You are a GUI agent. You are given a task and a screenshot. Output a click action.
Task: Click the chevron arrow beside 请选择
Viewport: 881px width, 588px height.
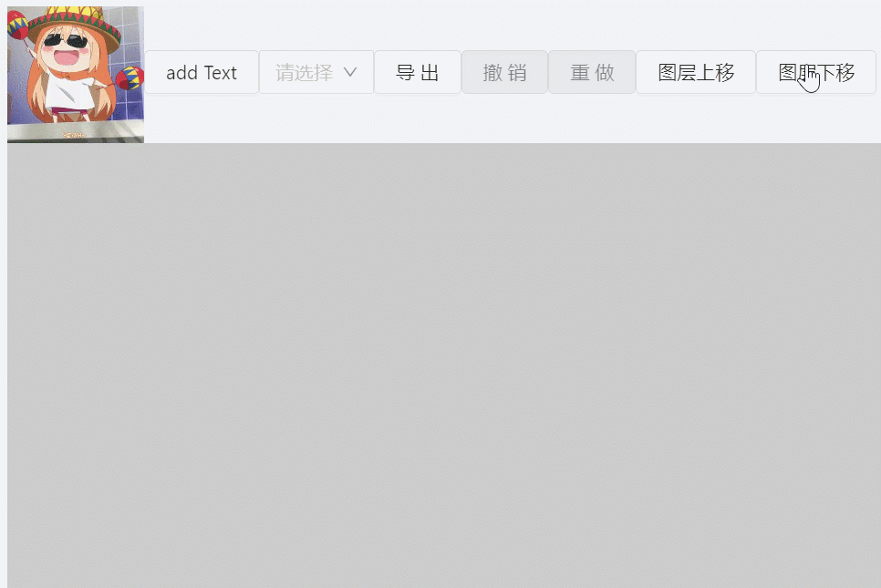[350, 72]
